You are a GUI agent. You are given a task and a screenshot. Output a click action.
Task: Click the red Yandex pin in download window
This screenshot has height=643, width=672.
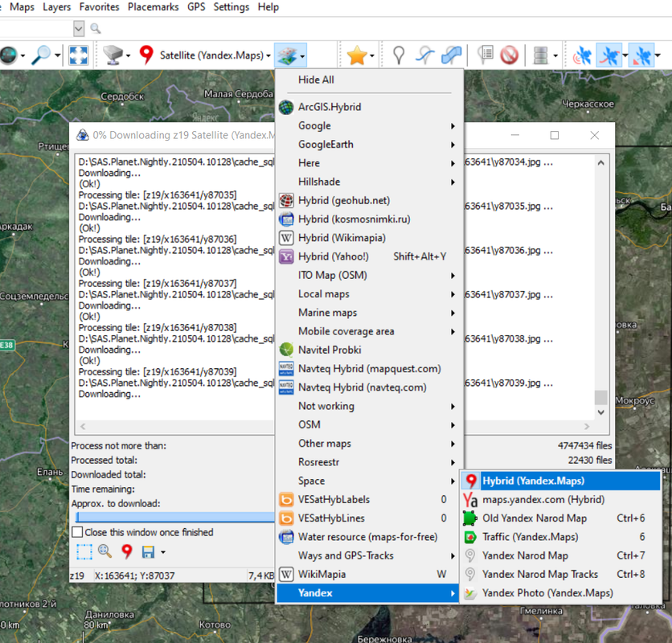(x=127, y=551)
